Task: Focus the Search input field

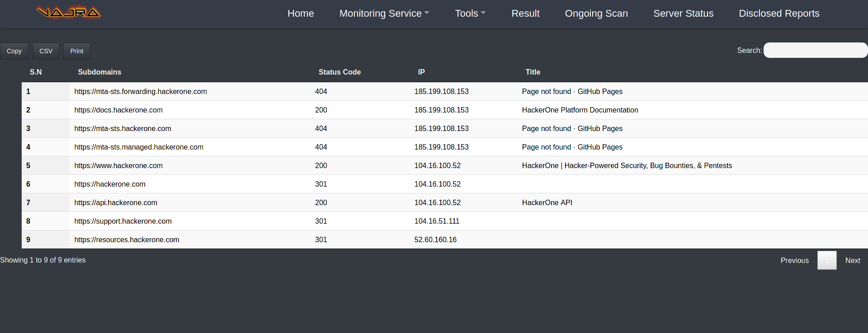Action: coord(816,50)
